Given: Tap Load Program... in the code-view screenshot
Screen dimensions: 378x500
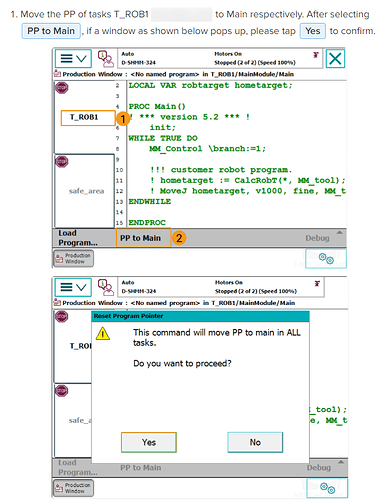Looking at the screenshot, I should tap(78, 238).
